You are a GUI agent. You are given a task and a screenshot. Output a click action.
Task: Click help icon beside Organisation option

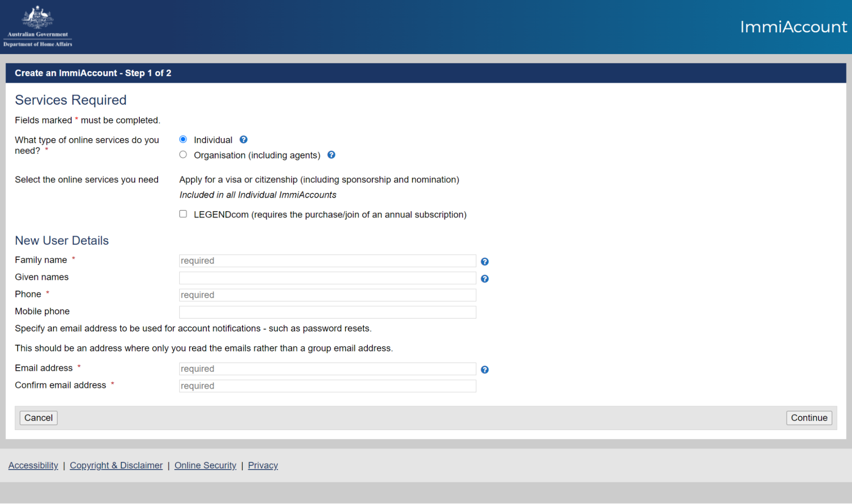pyautogui.click(x=331, y=155)
